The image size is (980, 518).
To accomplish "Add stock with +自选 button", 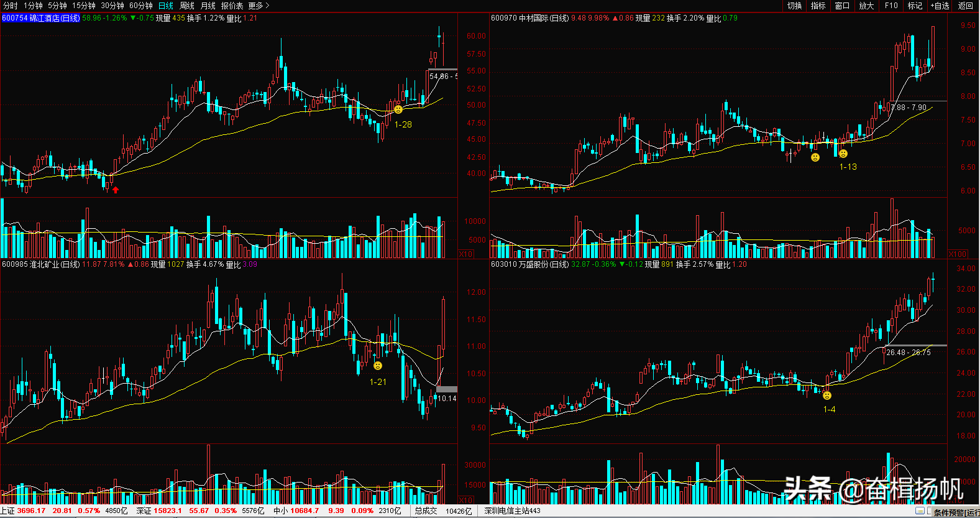I will tap(940, 6).
